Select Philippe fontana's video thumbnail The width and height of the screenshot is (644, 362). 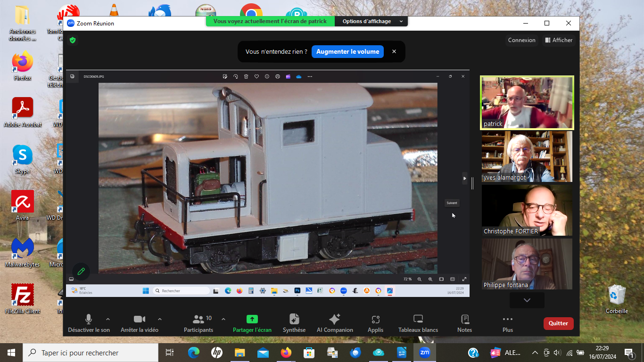pos(527,264)
